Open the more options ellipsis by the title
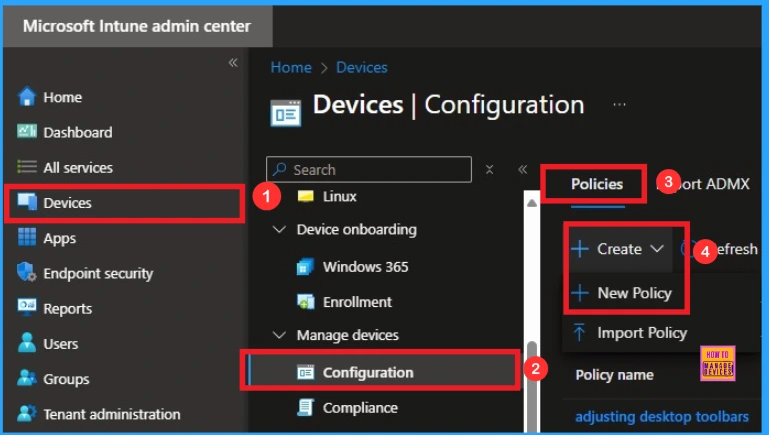This screenshot has height=435, width=769. coord(619,104)
